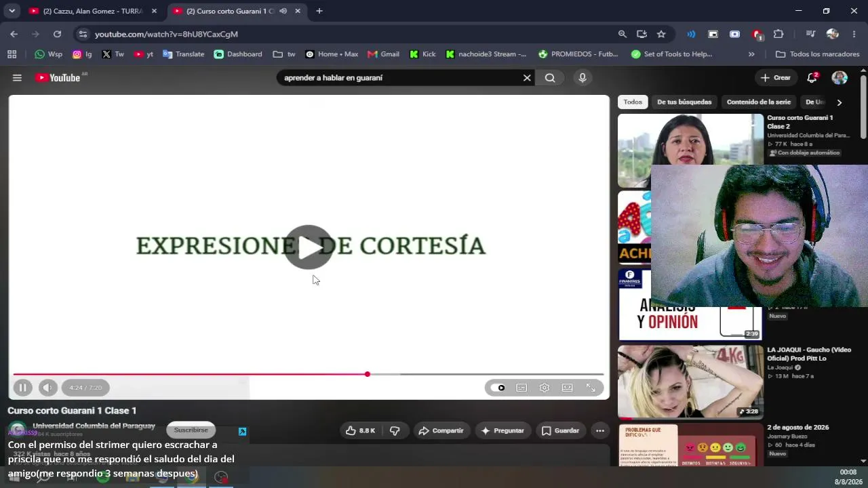Enter fullscreen in the video player

pos(591,388)
